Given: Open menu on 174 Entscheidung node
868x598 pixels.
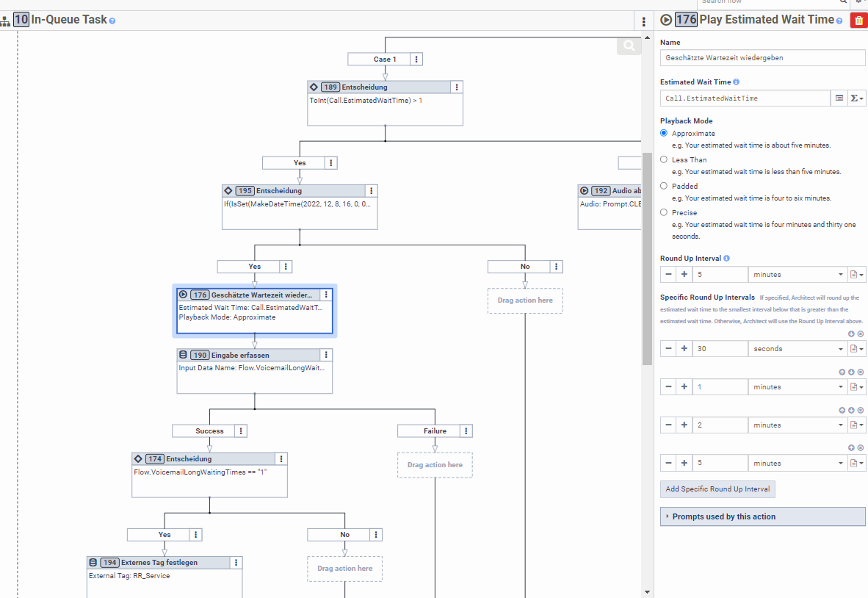Looking at the screenshot, I should click(x=281, y=458).
